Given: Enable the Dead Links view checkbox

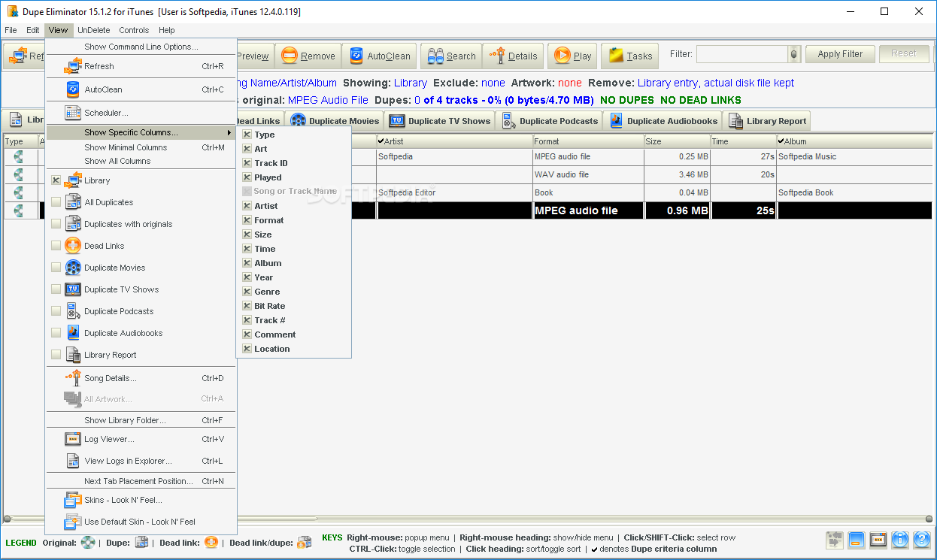Looking at the screenshot, I should [56, 246].
